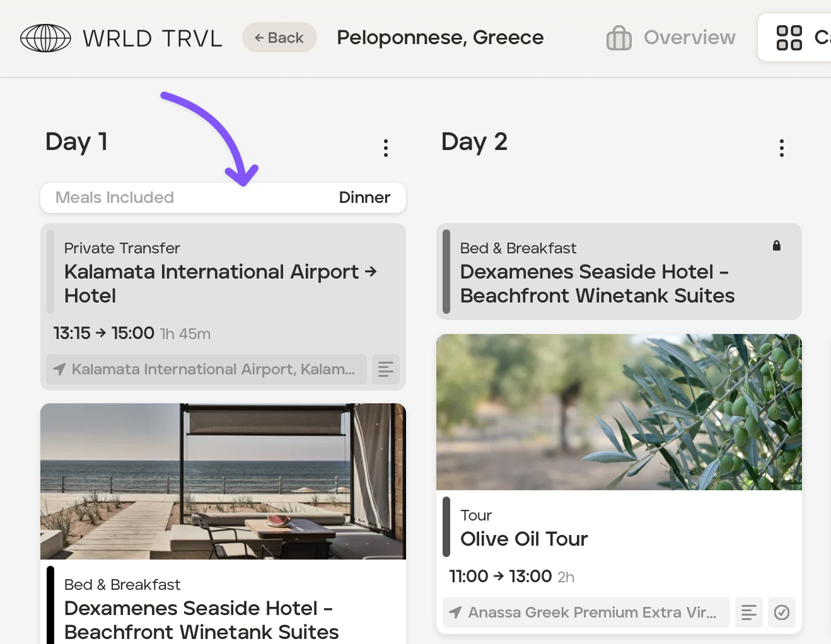
Task: Open the Overview tab
Action: click(x=689, y=38)
